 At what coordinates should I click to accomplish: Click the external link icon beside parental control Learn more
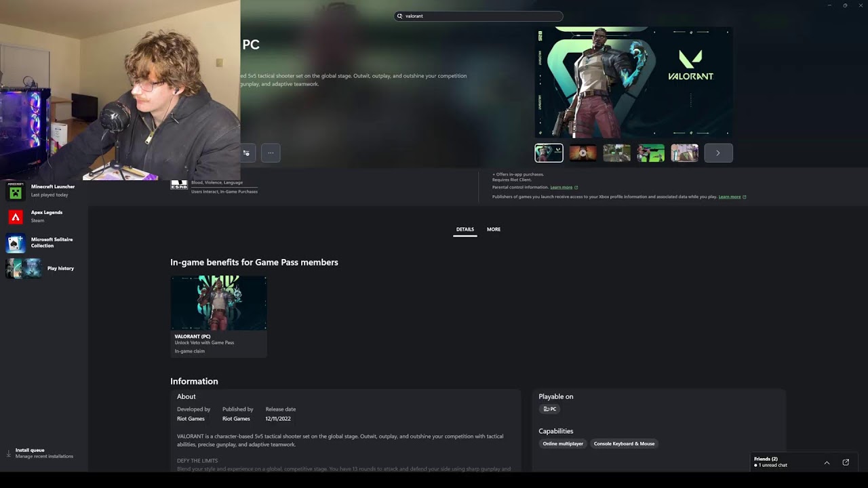[576, 187]
